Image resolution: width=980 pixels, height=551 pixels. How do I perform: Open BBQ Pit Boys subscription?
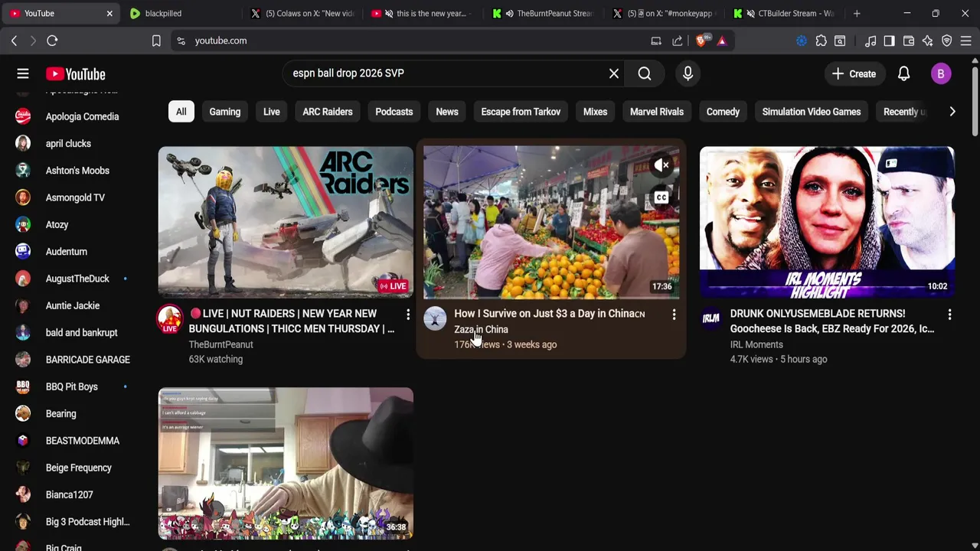[x=73, y=386]
